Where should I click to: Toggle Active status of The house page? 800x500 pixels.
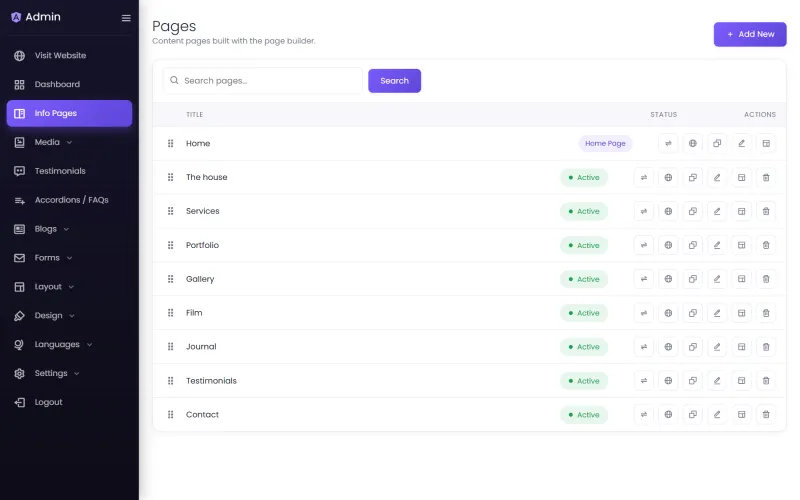(x=584, y=178)
